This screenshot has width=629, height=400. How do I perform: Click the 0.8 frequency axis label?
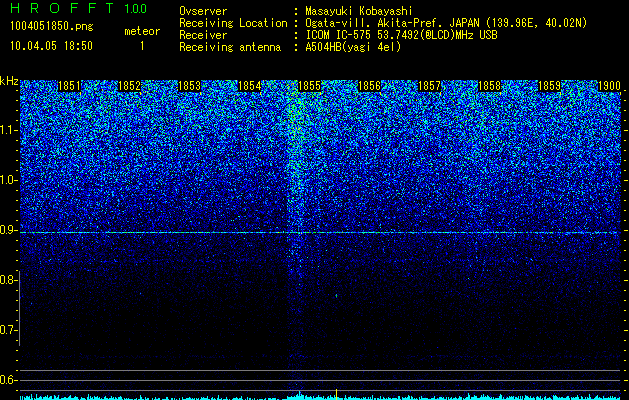[8, 280]
